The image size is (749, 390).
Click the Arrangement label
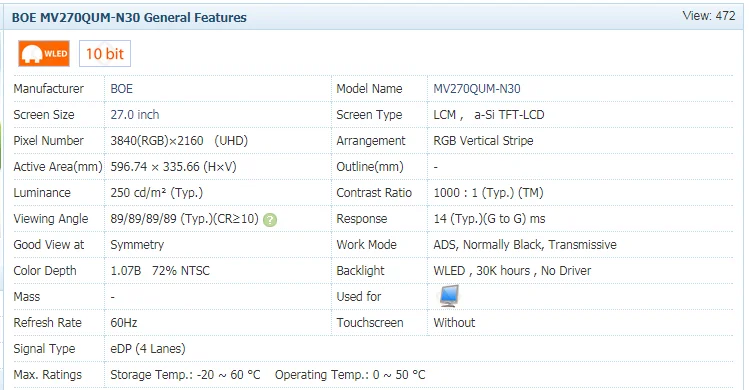(371, 141)
